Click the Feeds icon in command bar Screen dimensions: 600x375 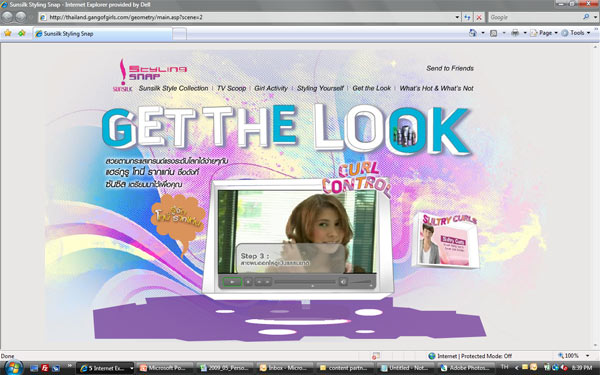coord(494,33)
